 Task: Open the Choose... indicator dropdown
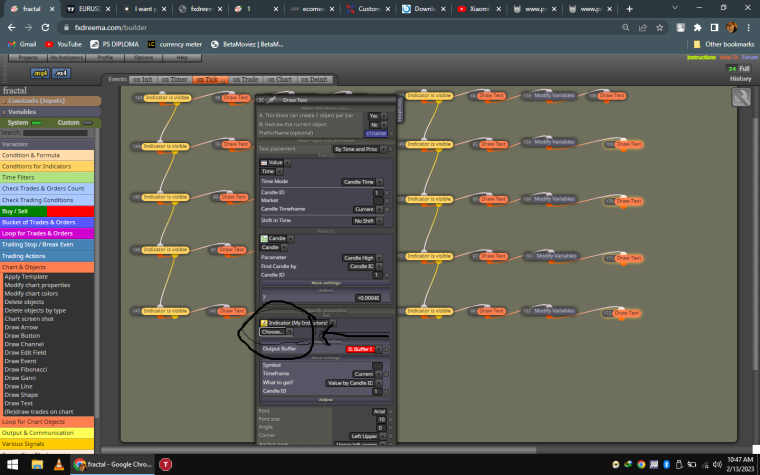point(276,332)
